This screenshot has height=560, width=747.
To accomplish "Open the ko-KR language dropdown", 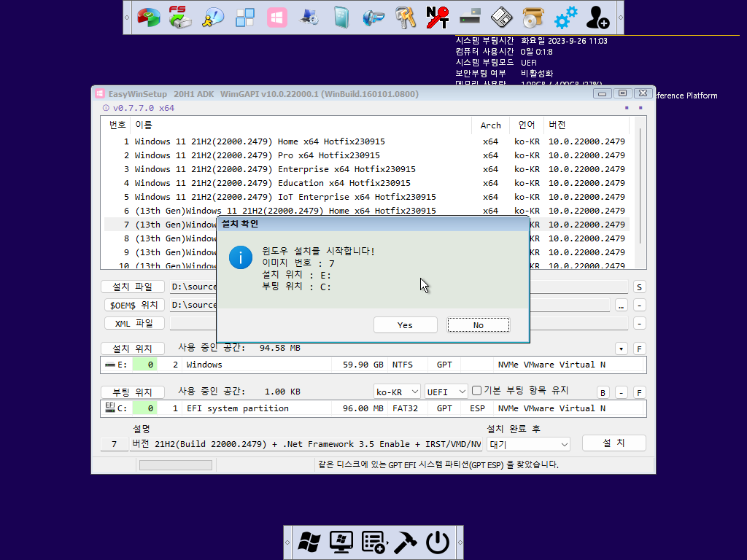I will (x=397, y=392).
